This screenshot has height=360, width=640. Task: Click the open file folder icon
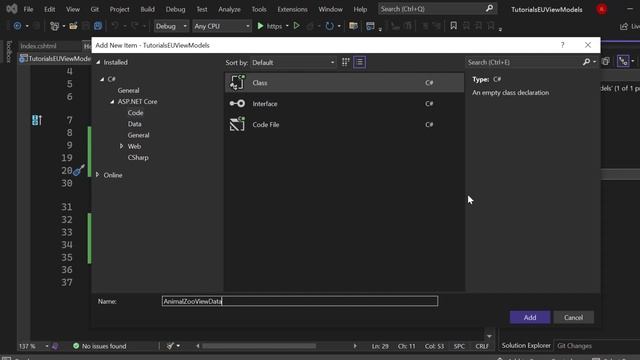click(x=73, y=26)
